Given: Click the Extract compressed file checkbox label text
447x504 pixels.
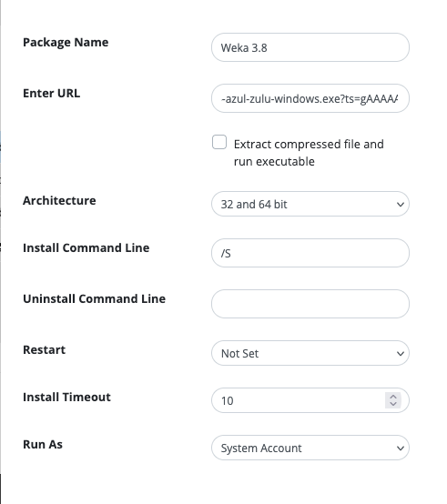Looking at the screenshot, I should click(x=309, y=153).
